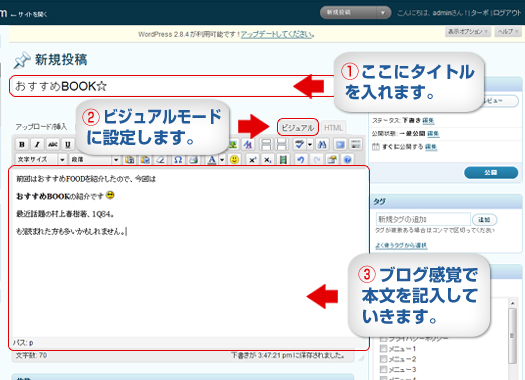Screen dimensions: 525x380
Task: Insert an emoticon with the smiley icon
Action: (234, 159)
